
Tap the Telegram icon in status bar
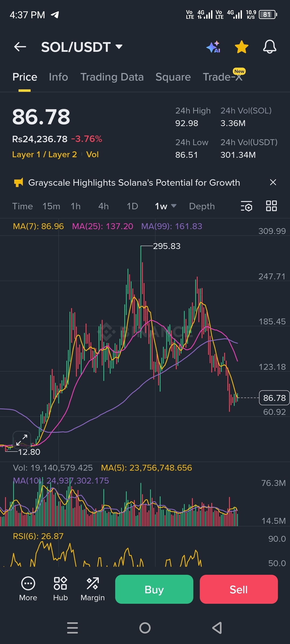[55, 15]
